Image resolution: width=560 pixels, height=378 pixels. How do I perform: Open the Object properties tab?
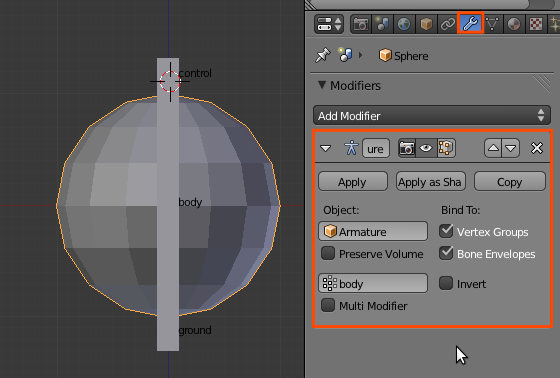tap(426, 24)
